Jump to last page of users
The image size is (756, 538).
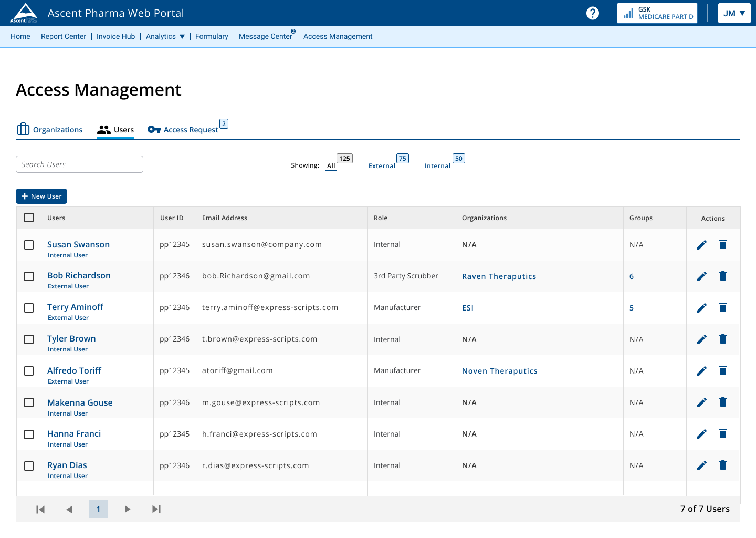click(156, 509)
